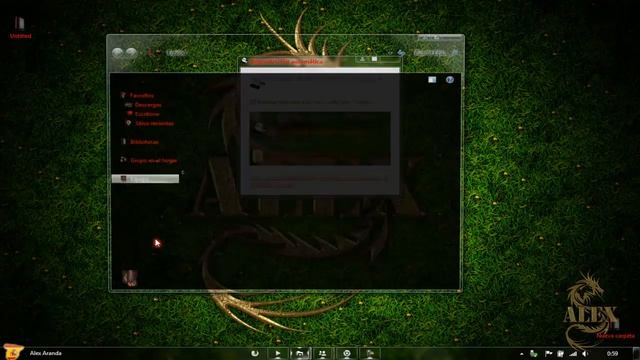Open the media player taskbar icon

(278, 353)
